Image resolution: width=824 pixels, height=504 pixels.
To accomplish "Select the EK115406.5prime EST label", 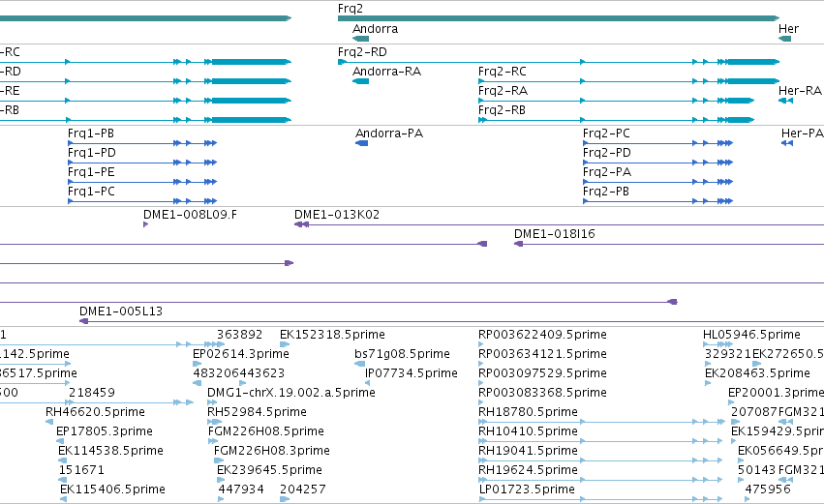I will (x=112, y=489).
